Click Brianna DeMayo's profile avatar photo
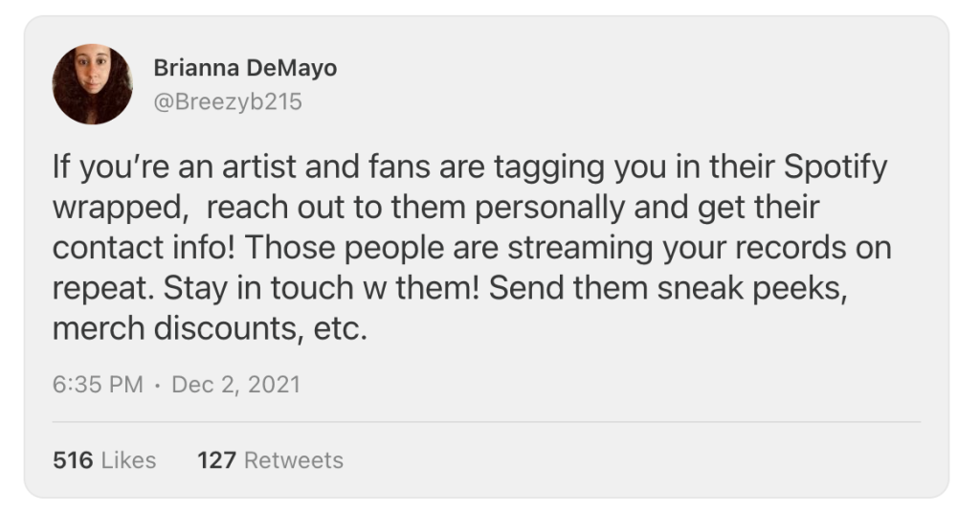The height and width of the screenshot is (512, 980). coord(93,84)
